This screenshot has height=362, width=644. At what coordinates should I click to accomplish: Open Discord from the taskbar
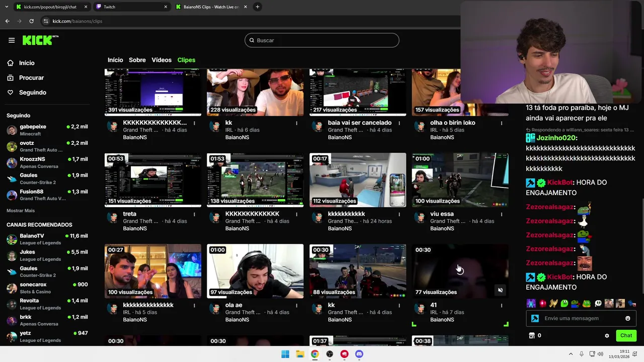click(359, 354)
